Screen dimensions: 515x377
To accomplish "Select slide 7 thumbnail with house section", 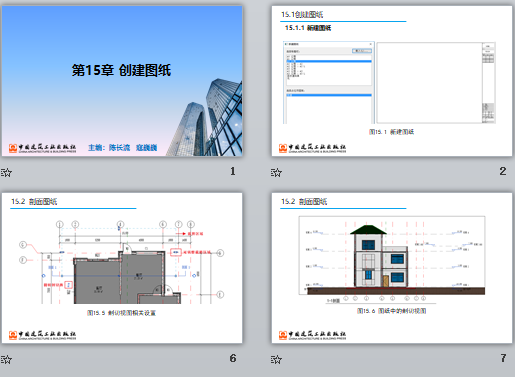I will pyautogui.click(x=392, y=268).
